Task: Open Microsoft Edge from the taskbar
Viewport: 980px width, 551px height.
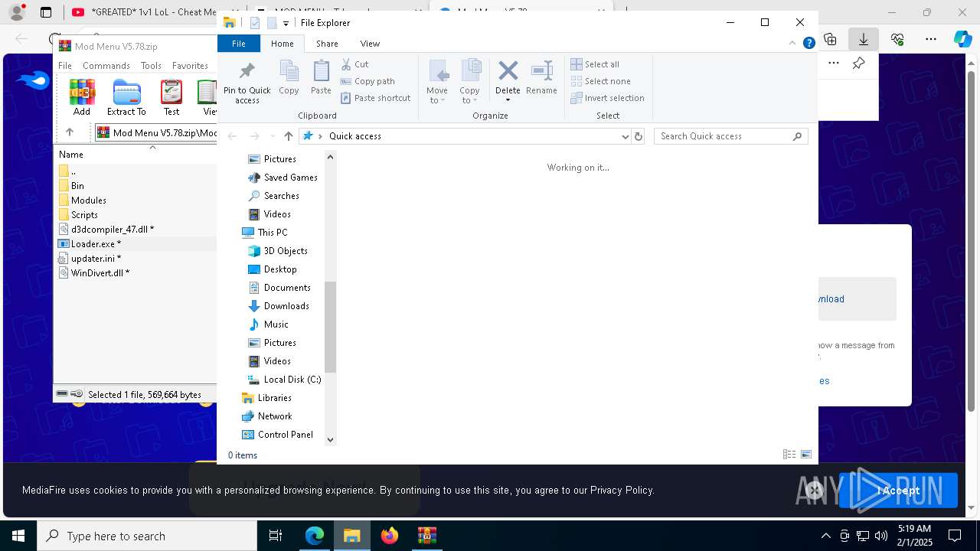Action: tap(315, 536)
